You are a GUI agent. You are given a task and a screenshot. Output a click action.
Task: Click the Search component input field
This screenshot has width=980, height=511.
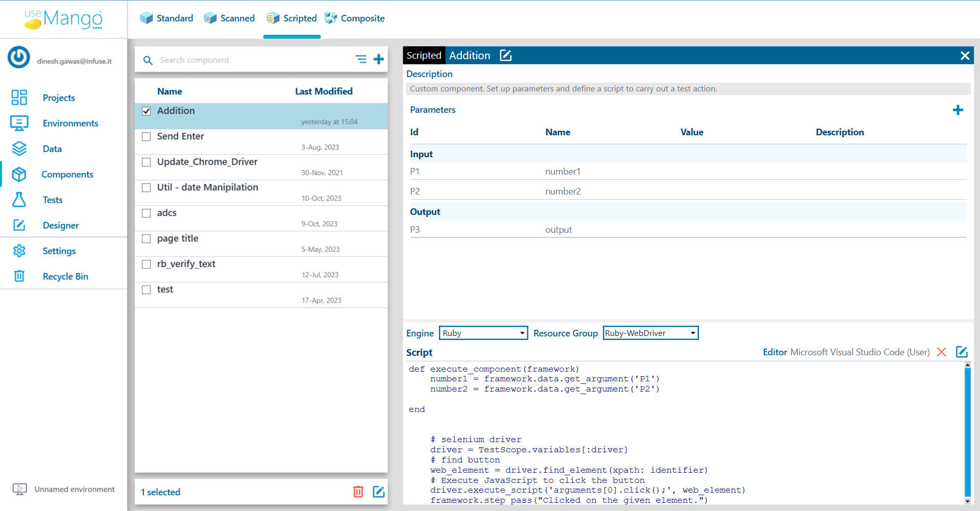click(250, 60)
